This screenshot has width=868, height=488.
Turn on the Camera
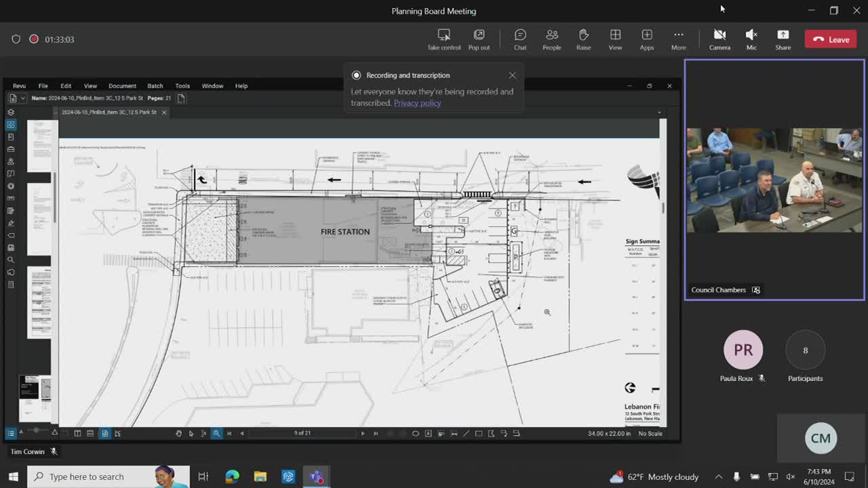(x=719, y=39)
